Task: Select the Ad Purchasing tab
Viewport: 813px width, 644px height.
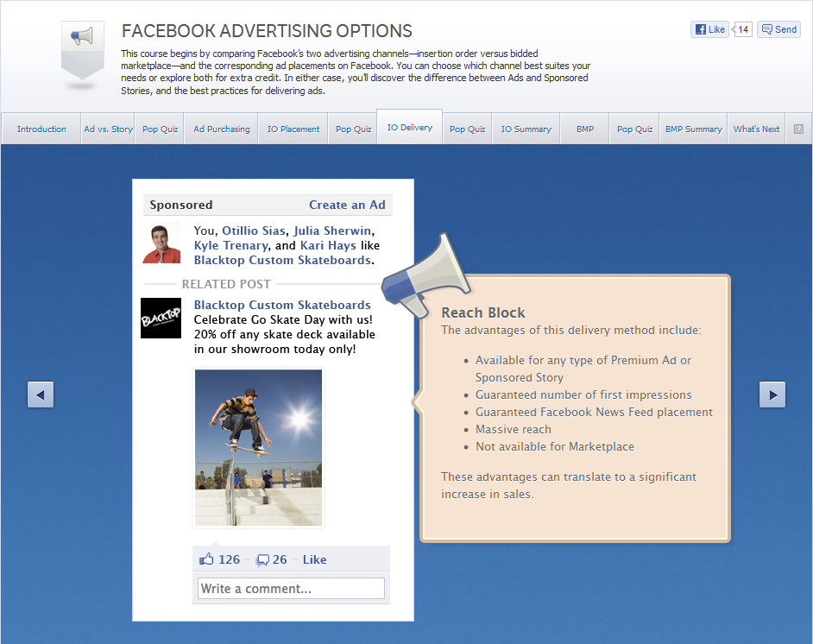Action: pyautogui.click(x=222, y=129)
